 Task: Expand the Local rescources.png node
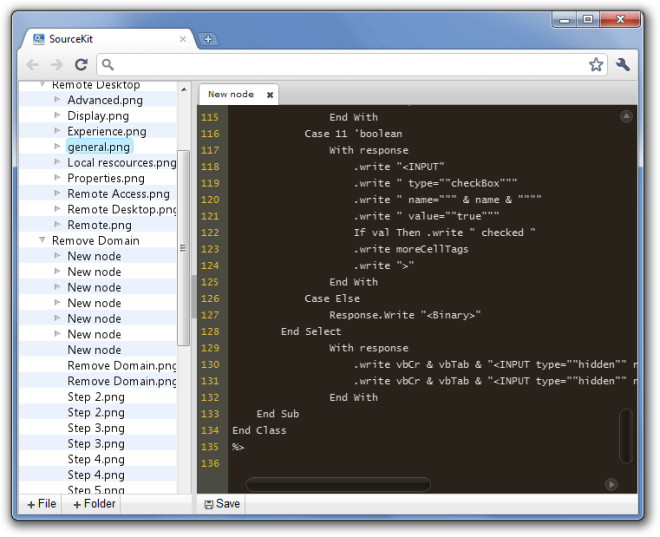pos(57,162)
